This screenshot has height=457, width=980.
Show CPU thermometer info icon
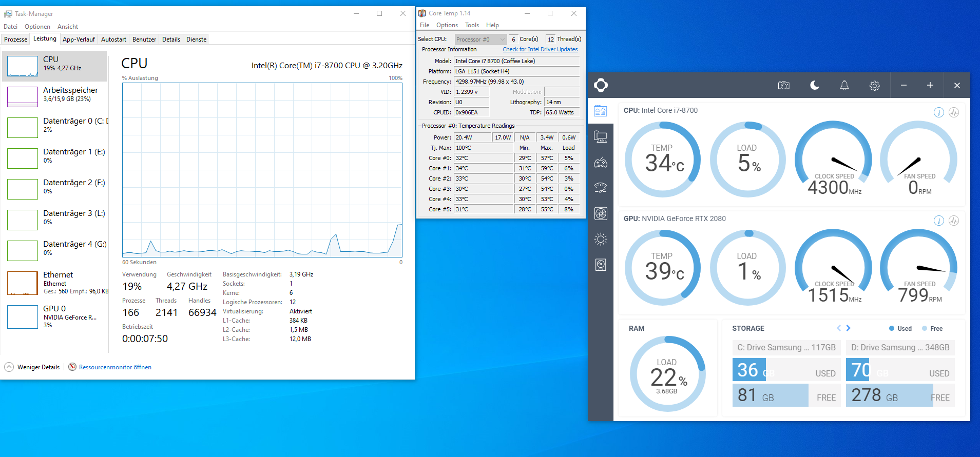938,112
